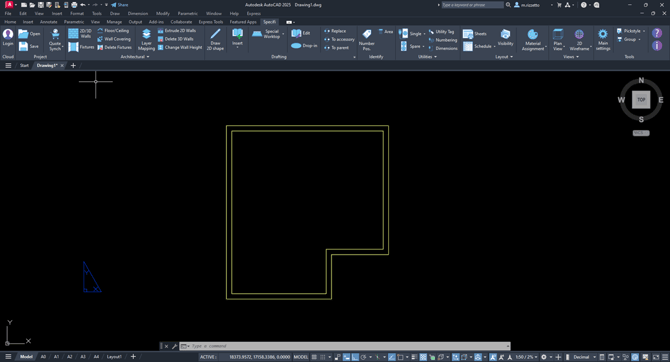
Task: Click Delete 3D Walls
Action: point(176,39)
